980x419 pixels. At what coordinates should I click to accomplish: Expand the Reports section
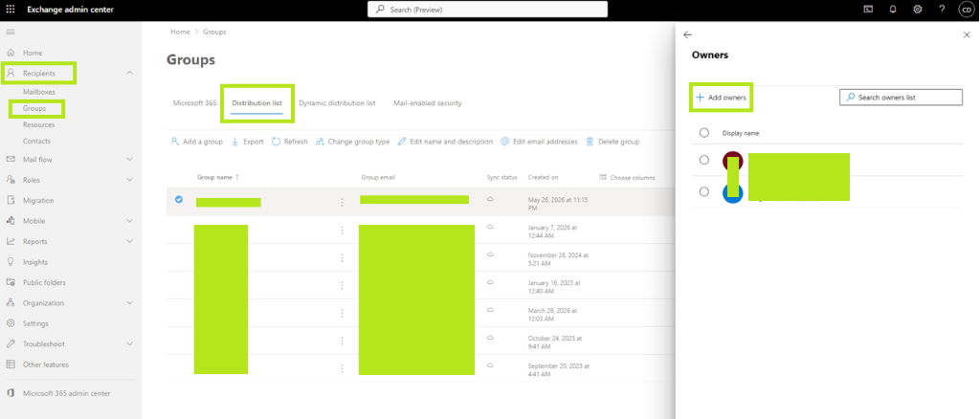pos(129,241)
